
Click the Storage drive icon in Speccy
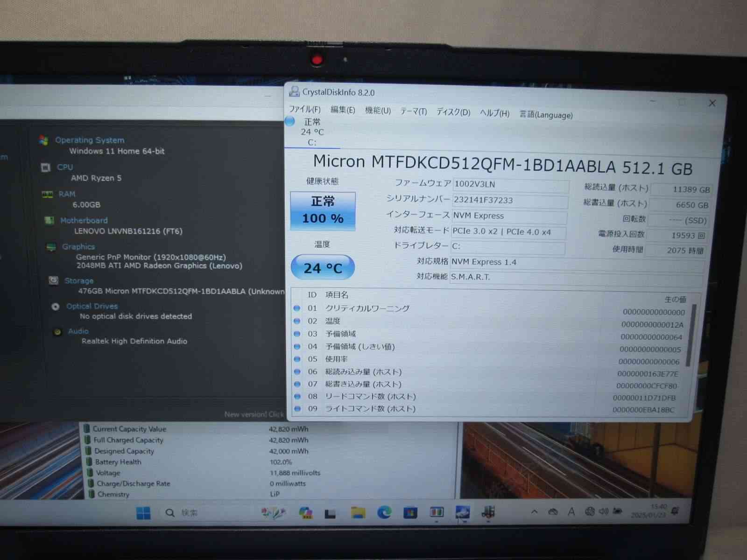53,280
